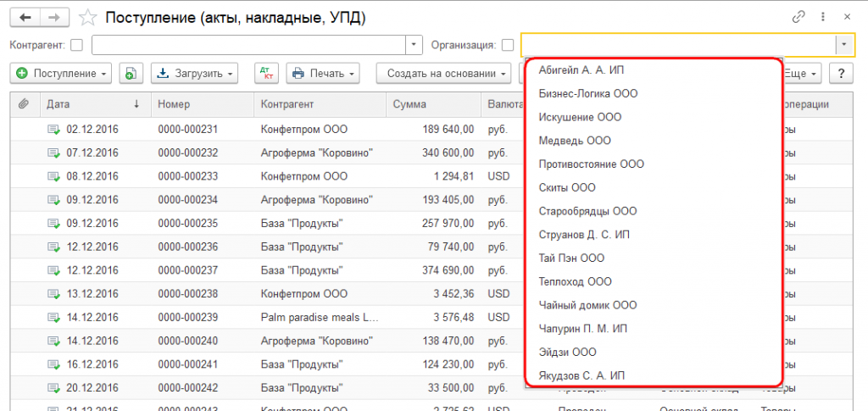
Task: Click Конфетпром ООО in row 0000-000238
Action: pyautogui.click(x=304, y=294)
